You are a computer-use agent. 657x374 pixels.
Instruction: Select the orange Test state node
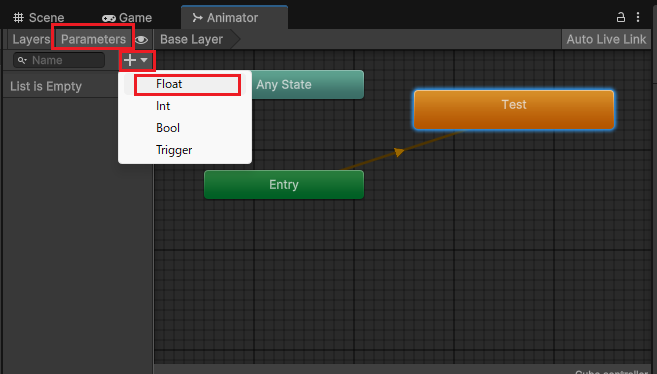(x=514, y=110)
